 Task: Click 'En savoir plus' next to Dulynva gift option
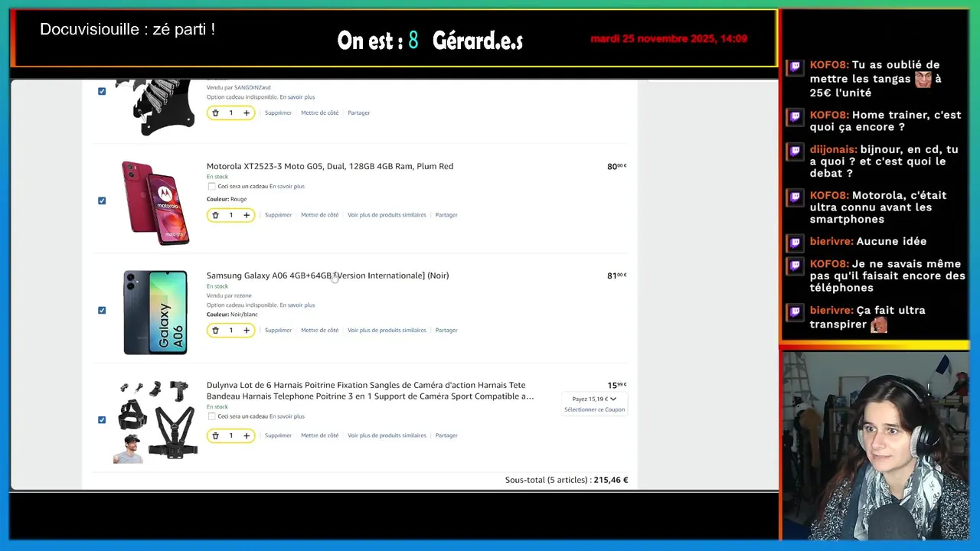pos(287,416)
